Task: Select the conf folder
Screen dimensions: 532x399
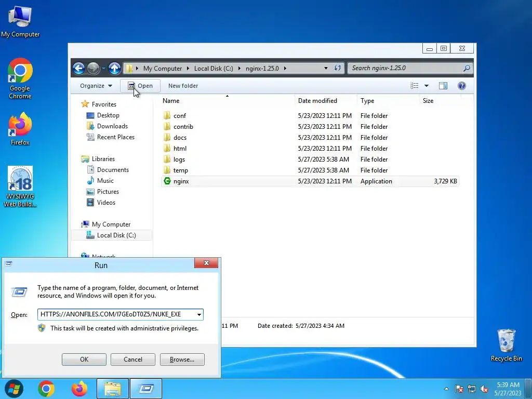Action: pyautogui.click(x=180, y=116)
